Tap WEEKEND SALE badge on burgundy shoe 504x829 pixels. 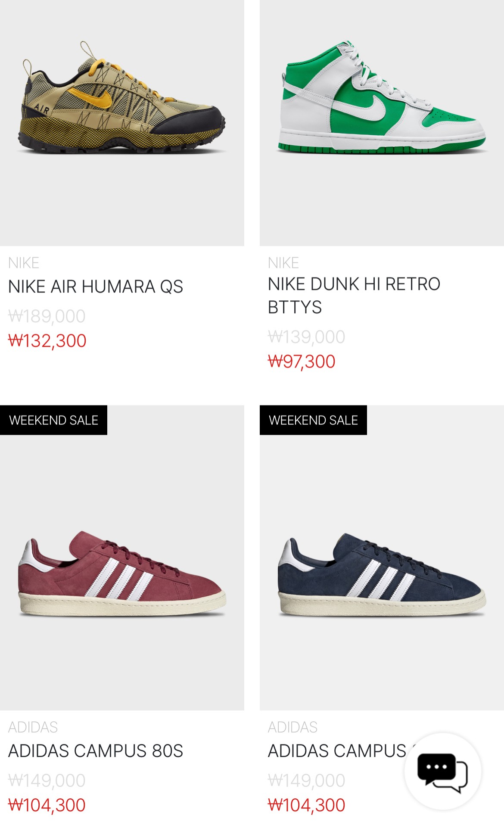53,420
